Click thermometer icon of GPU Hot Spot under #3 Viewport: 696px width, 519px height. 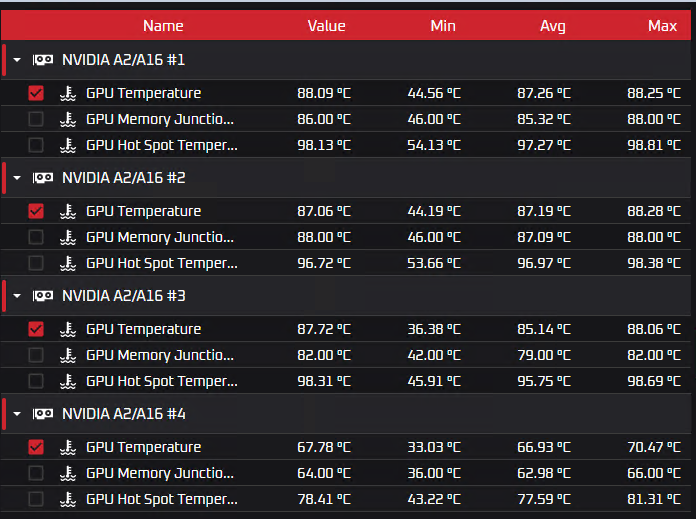point(68,381)
